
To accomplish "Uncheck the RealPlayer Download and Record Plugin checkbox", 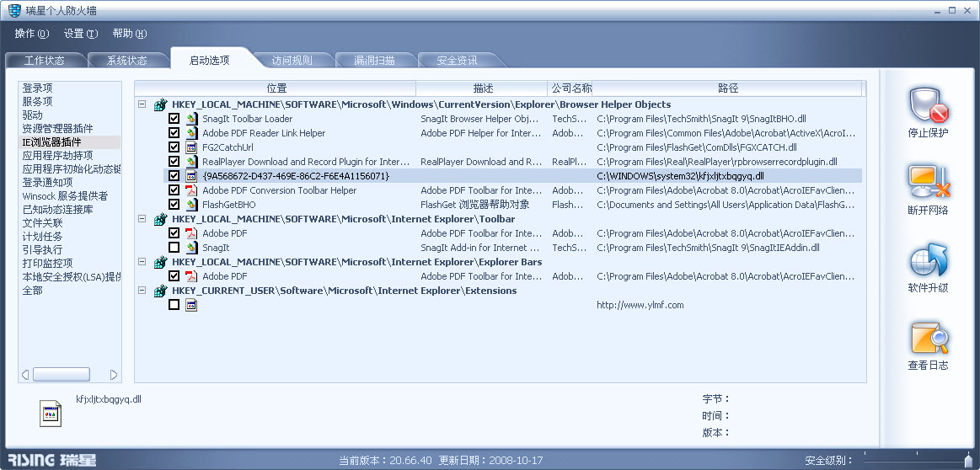I will click(x=174, y=162).
